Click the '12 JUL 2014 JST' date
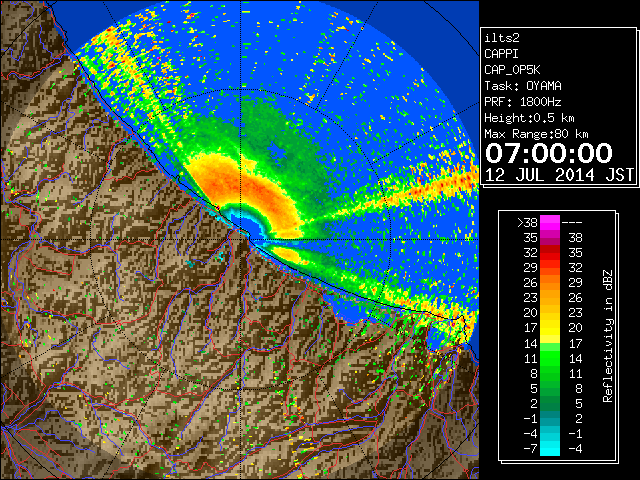This screenshot has width=640, height=480. 559,175
